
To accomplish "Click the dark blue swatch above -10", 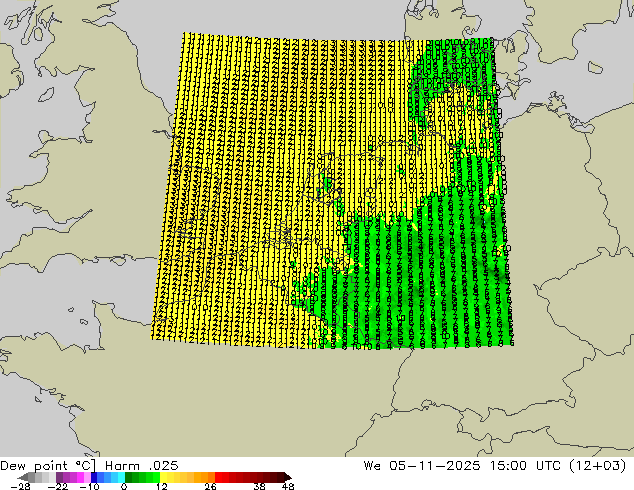I will [94, 477].
